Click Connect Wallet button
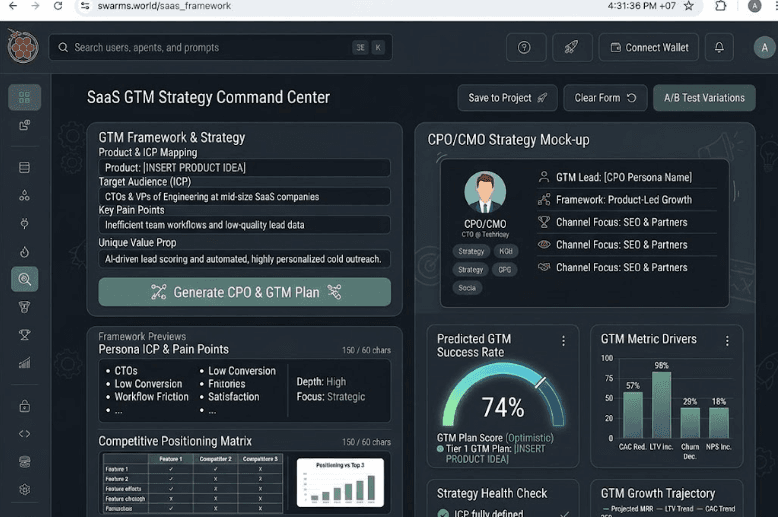Image resolution: width=778 pixels, height=517 pixels. (649, 48)
